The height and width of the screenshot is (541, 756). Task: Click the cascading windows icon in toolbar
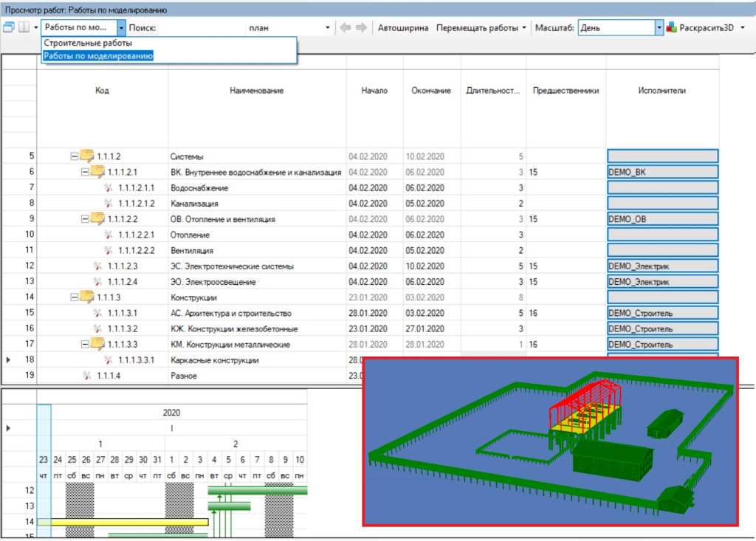click(9, 28)
